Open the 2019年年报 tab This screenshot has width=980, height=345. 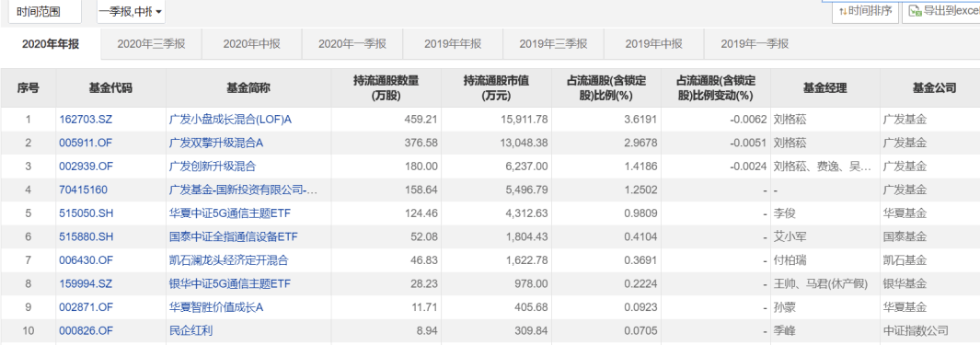point(453,44)
